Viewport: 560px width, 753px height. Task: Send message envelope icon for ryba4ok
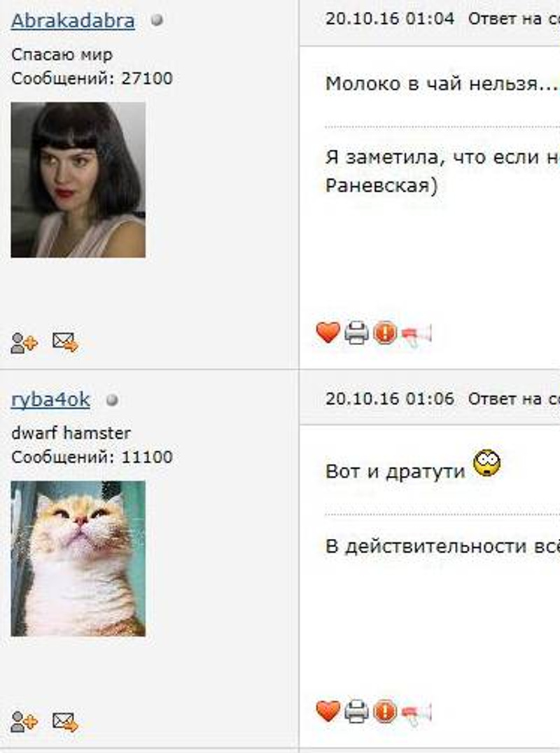pyautogui.click(x=65, y=721)
